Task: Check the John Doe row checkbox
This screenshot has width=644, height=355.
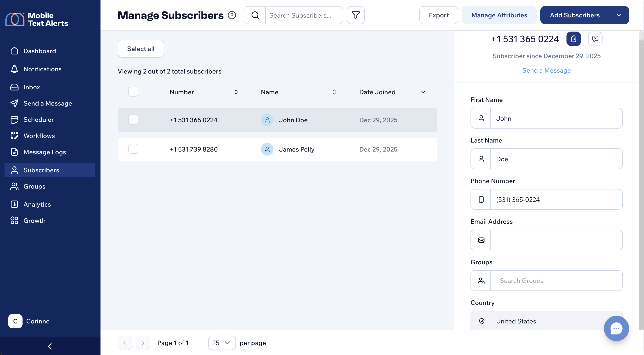Action: [x=133, y=120]
